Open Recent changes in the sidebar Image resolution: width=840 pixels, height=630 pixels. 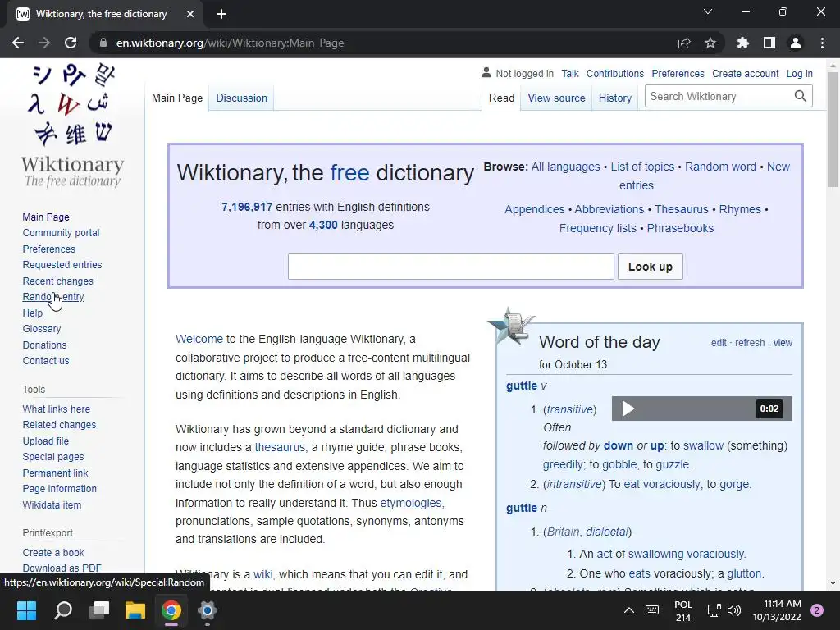(x=58, y=281)
